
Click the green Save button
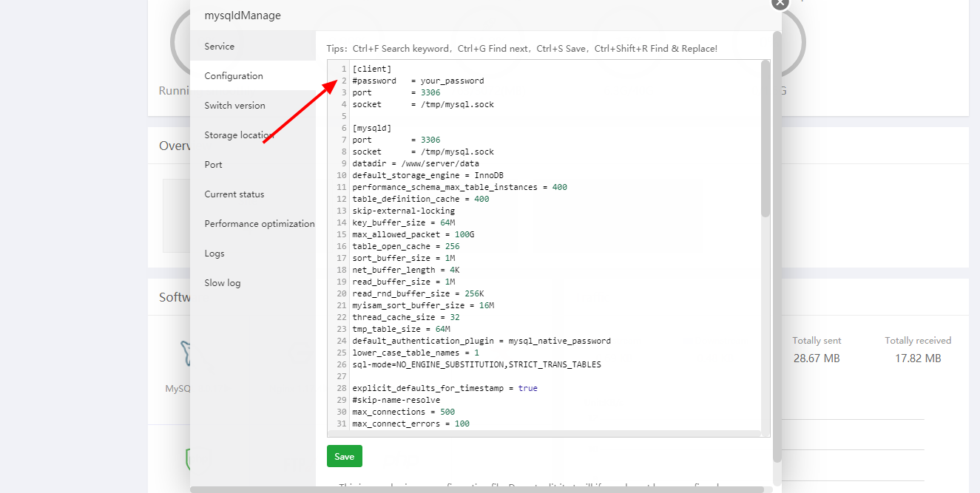(344, 457)
